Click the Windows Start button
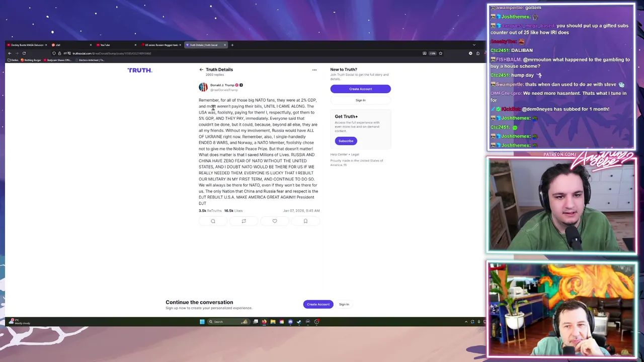This screenshot has width=644, height=362. [202, 322]
